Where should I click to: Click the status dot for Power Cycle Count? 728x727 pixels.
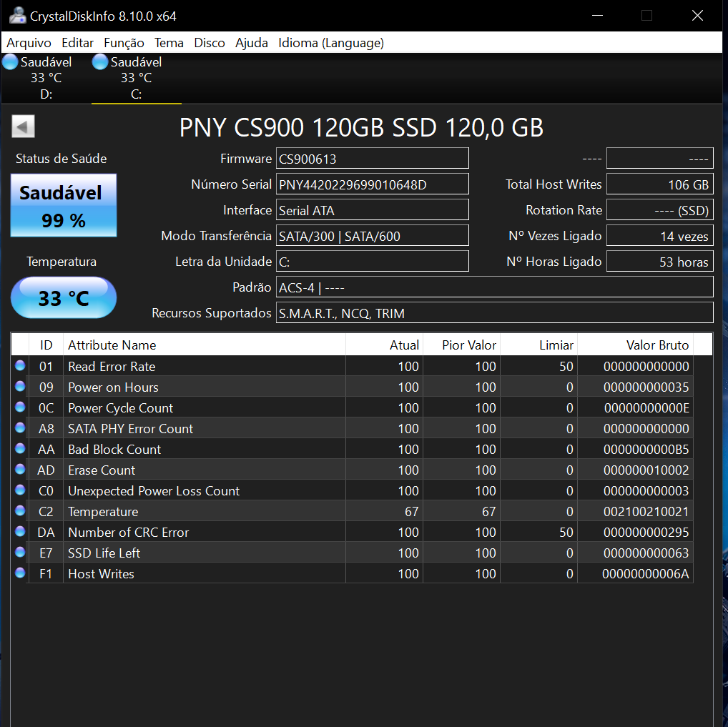point(20,407)
